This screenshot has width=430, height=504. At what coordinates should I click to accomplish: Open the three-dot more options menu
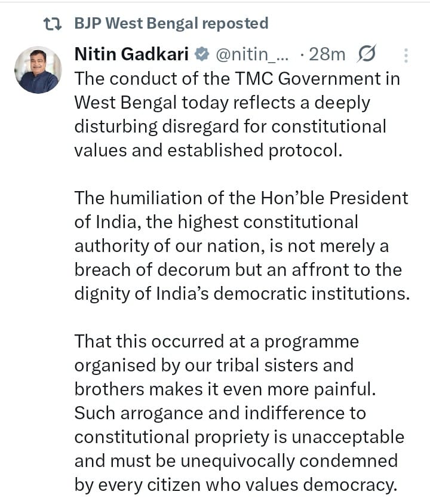[406, 56]
